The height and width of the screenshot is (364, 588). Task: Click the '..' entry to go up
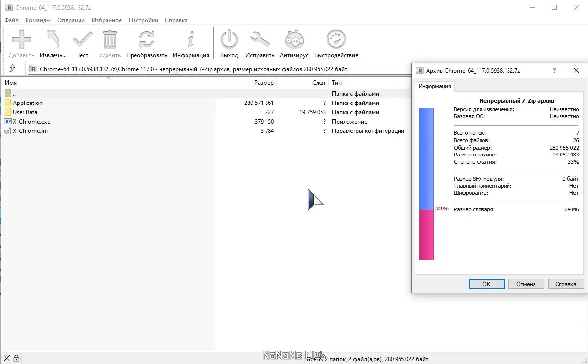point(15,93)
